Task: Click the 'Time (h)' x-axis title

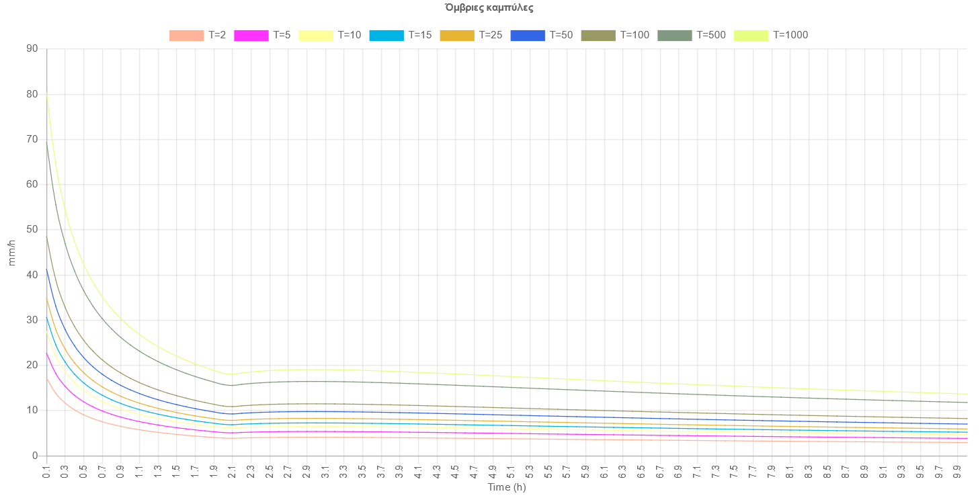Action: [506, 488]
